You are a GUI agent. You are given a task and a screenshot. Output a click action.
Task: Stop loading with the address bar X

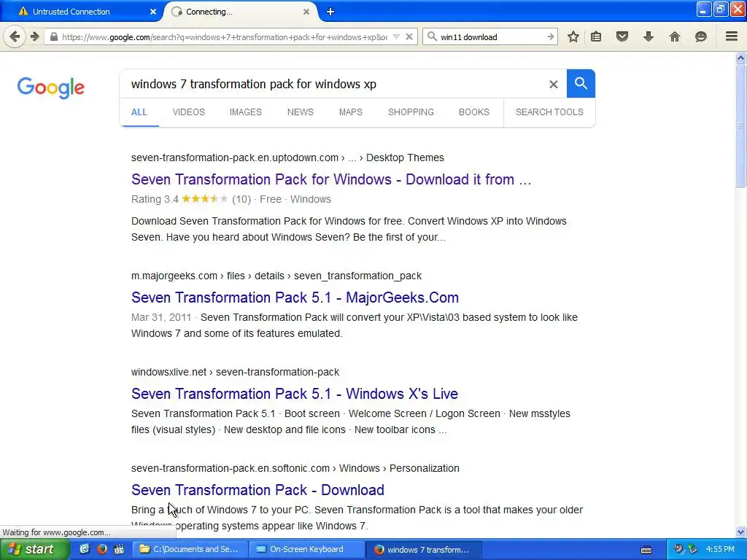[x=409, y=36]
